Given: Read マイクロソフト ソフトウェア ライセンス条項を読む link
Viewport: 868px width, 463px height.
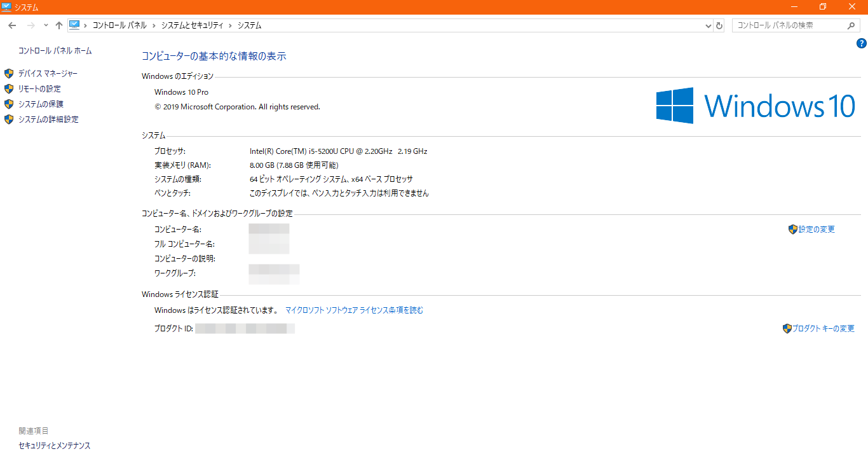Looking at the screenshot, I should pos(354,310).
